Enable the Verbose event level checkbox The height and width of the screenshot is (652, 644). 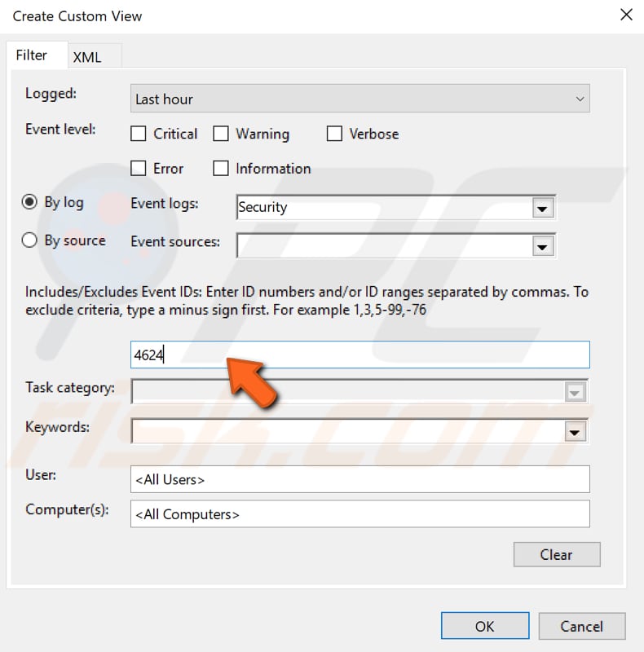click(x=334, y=134)
